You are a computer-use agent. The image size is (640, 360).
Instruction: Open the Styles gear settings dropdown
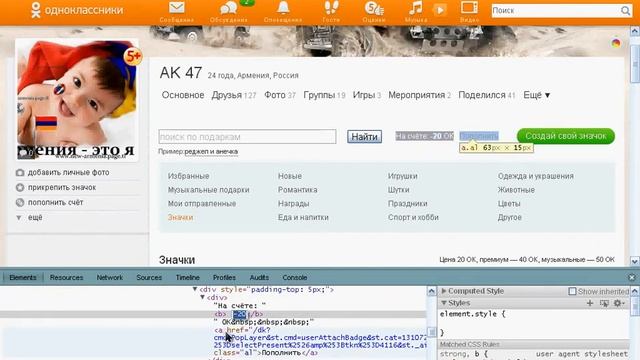click(x=619, y=303)
